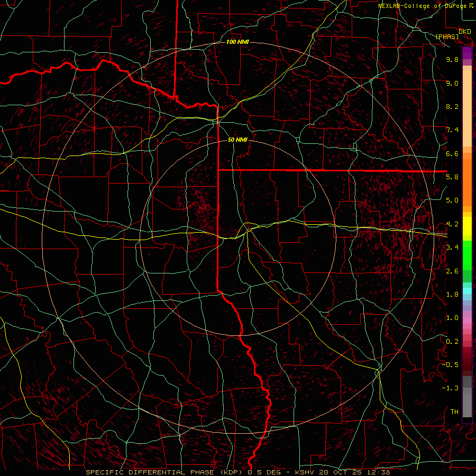
Task: Click the bright green band on the color scale
Action: (x=467, y=255)
